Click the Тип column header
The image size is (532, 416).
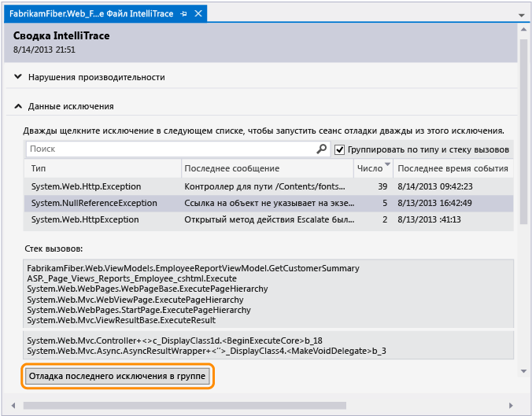tap(102, 168)
